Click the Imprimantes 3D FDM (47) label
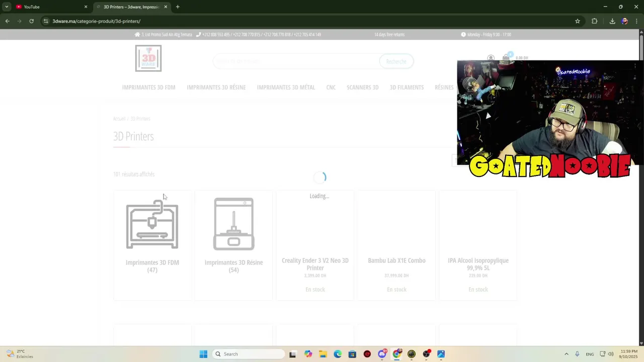The width and height of the screenshot is (644, 362). pyautogui.click(x=152, y=266)
